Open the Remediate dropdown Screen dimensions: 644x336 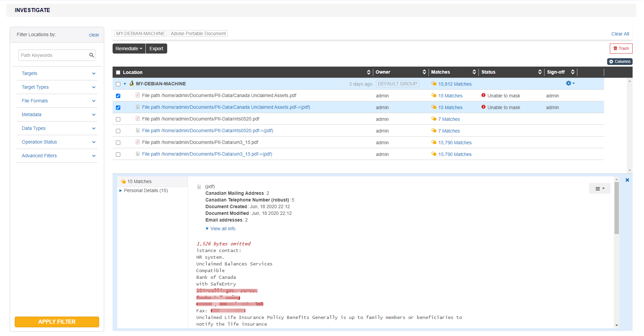tap(129, 49)
